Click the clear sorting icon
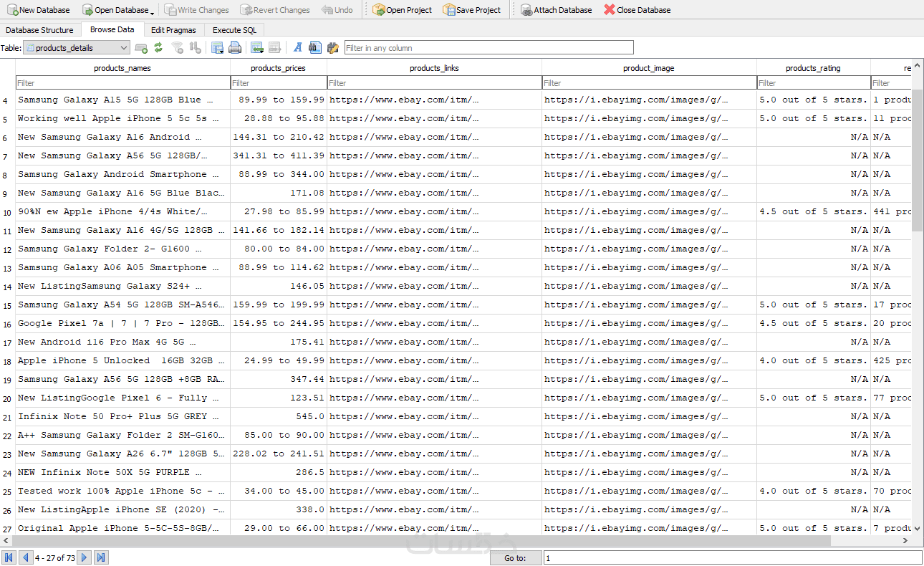The height and width of the screenshot is (566, 924). pyautogui.click(x=195, y=48)
